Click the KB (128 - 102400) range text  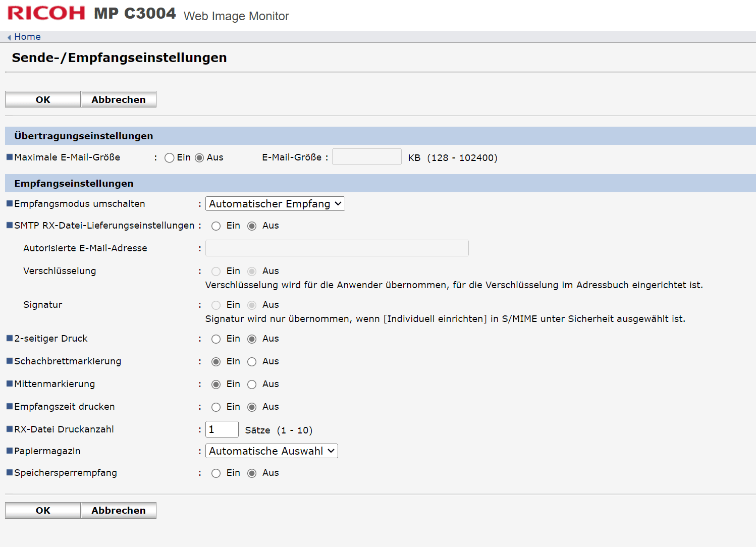(x=453, y=158)
